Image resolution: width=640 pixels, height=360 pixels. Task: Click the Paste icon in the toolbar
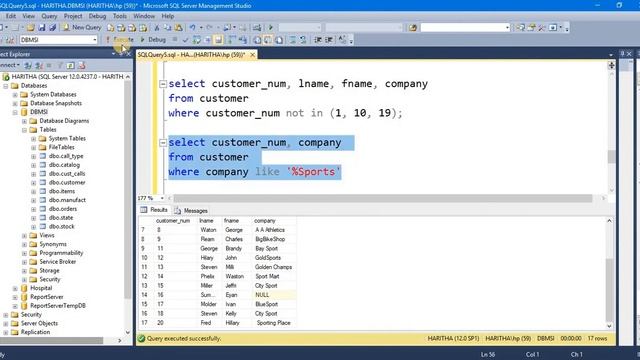[178, 27]
